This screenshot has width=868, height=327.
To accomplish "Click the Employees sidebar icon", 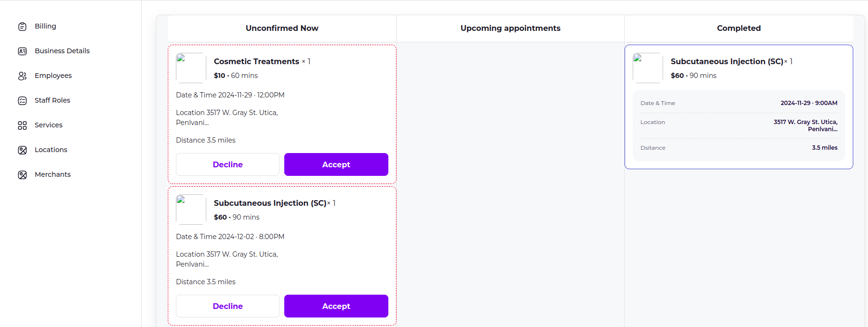I will [x=22, y=75].
